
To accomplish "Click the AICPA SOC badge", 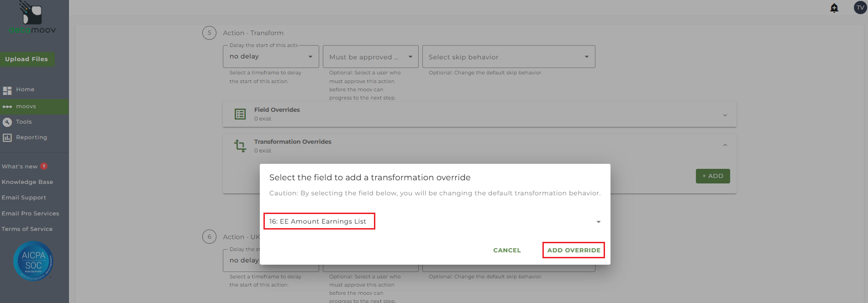I will [33, 261].
